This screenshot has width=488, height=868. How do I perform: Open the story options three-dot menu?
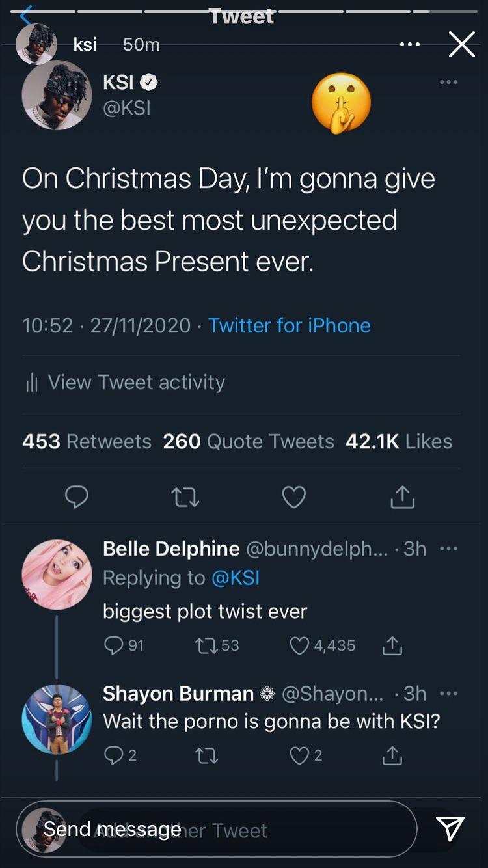coord(410,44)
